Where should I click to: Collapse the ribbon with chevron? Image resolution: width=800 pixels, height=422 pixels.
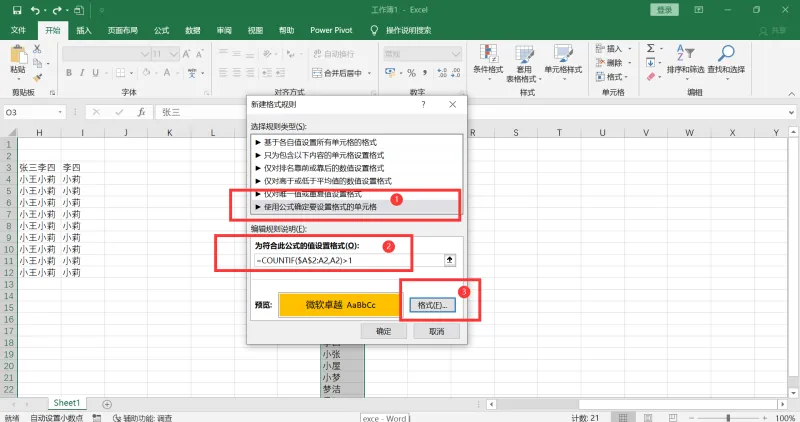point(791,93)
